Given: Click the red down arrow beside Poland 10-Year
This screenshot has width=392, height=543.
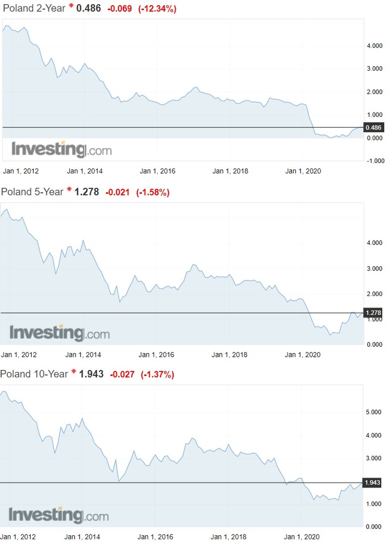Looking at the screenshot, I should tap(74, 372).
